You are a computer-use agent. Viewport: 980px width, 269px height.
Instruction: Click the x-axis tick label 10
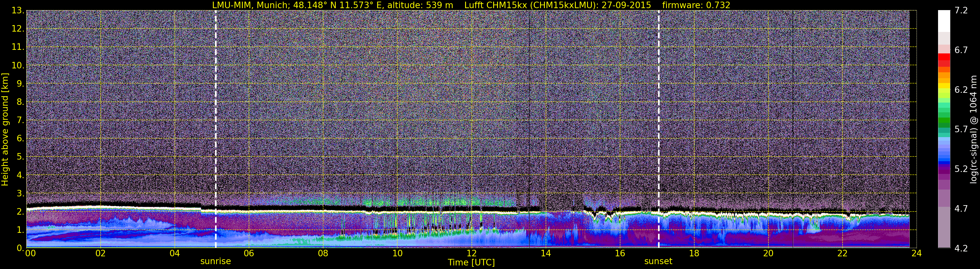click(x=397, y=253)
